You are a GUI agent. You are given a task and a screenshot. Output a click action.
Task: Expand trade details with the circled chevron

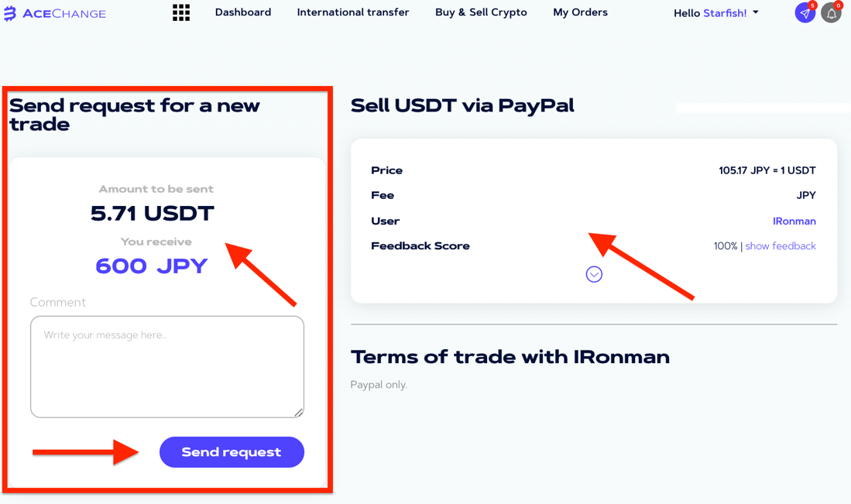594,275
